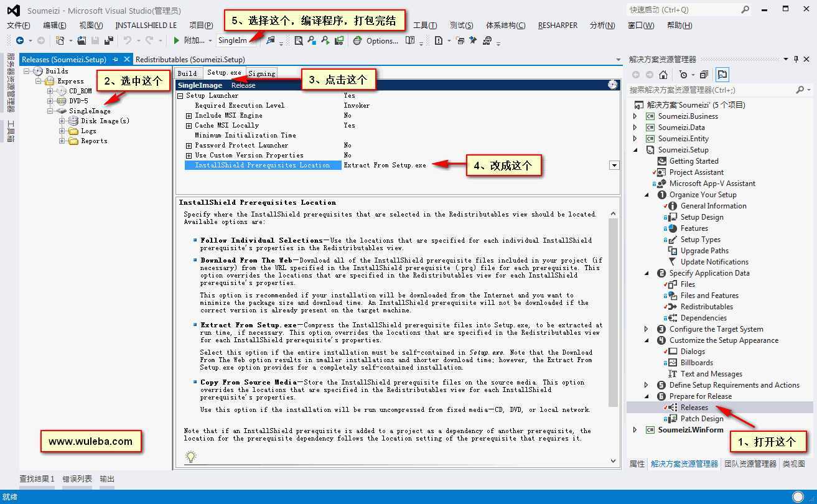Click the Undo toolbar icon
This screenshot has height=504, width=817.
pos(127,40)
